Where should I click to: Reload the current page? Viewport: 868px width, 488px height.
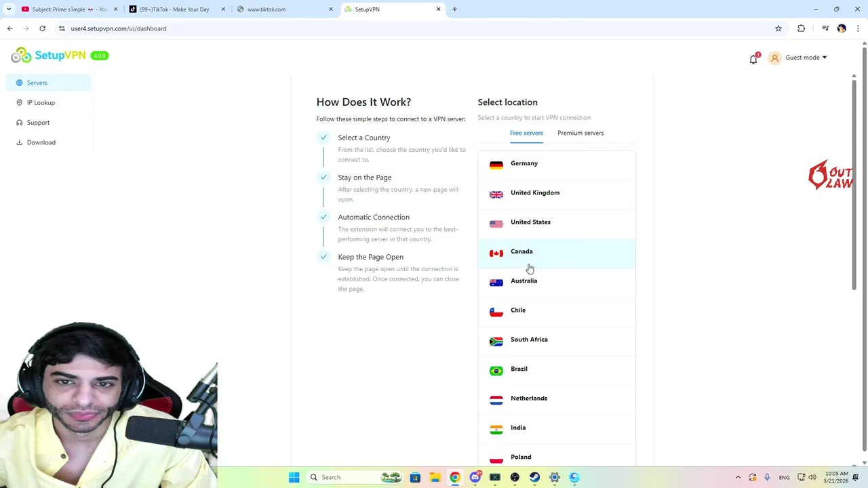[42, 28]
